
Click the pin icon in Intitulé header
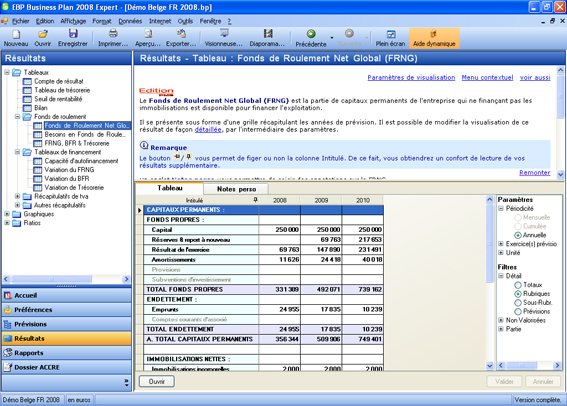[x=255, y=200]
